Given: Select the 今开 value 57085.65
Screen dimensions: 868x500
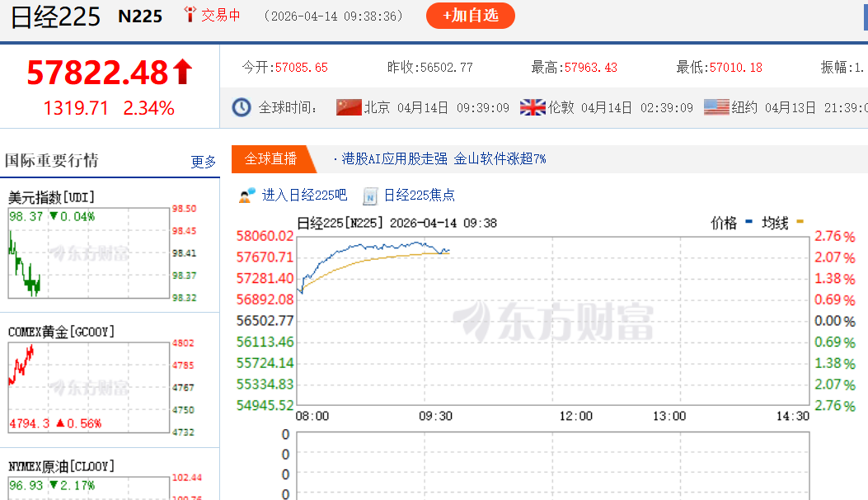Looking at the screenshot, I should click(302, 68).
